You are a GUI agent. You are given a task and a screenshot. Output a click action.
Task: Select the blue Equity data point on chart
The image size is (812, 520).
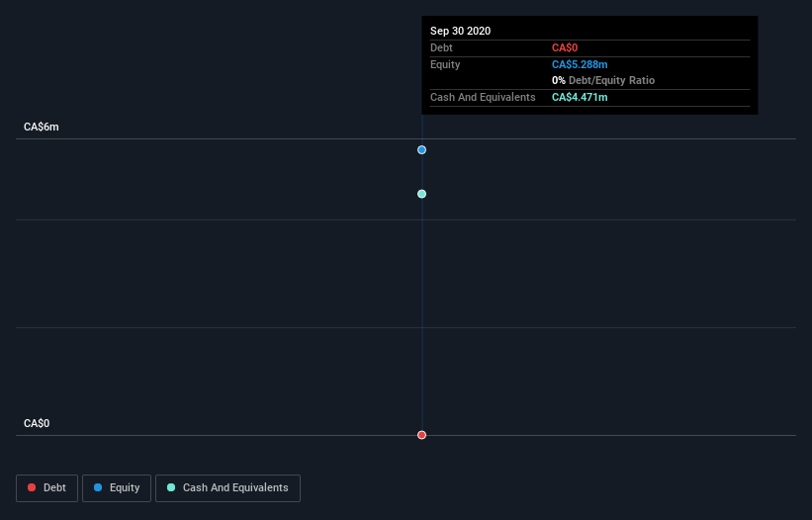pyautogui.click(x=421, y=150)
